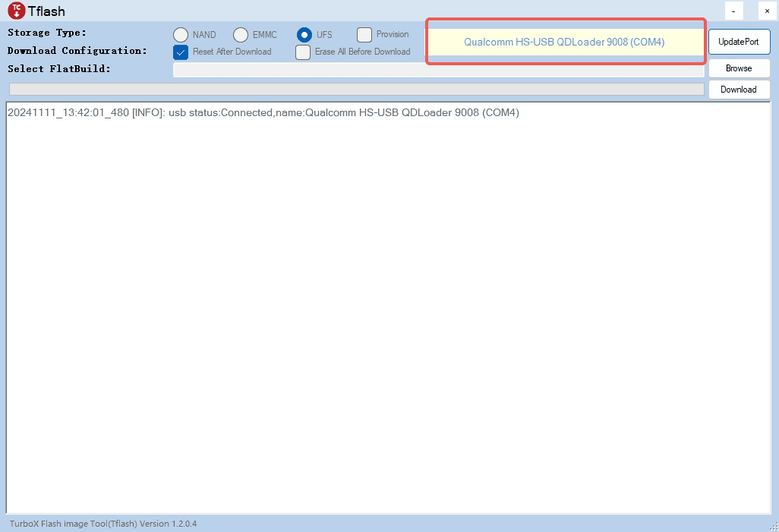The height and width of the screenshot is (532, 779).
Task: Click the Tflash title text
Action: (46, 11)
